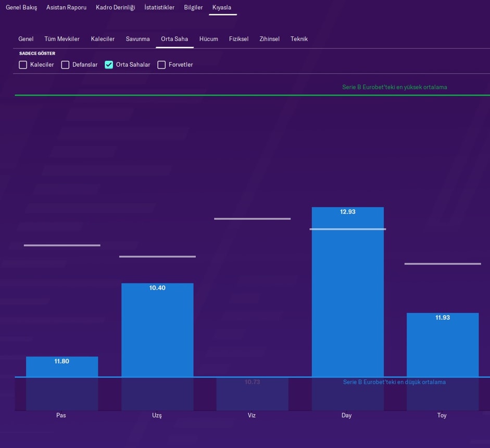Screen dimensions: 490x448
Task: Switch to Tüm Mevkiler sub-tab
Action: (62, 39)
